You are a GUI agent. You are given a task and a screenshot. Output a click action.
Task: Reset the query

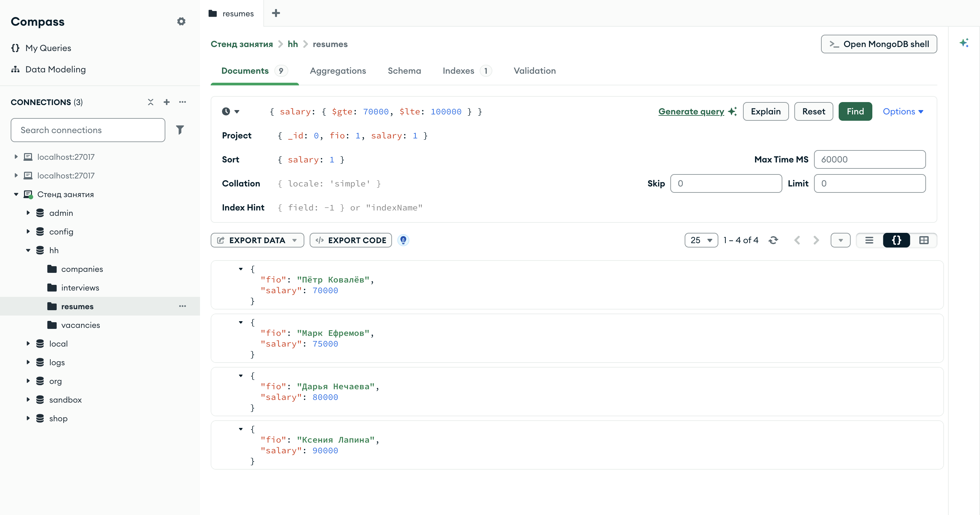pos(813,111)
